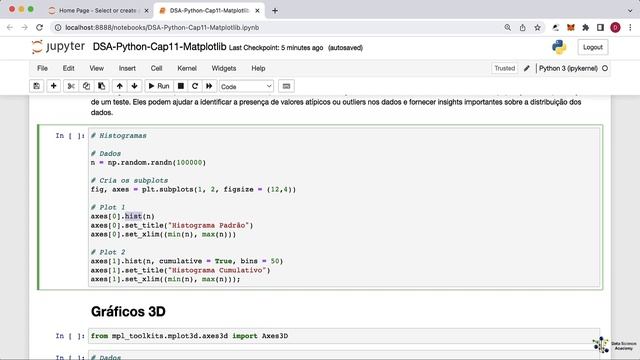Move the selected cell down arrow
The height and width of the screenshot is (360, 640).
pyautogui.click(x=134, y=86)
